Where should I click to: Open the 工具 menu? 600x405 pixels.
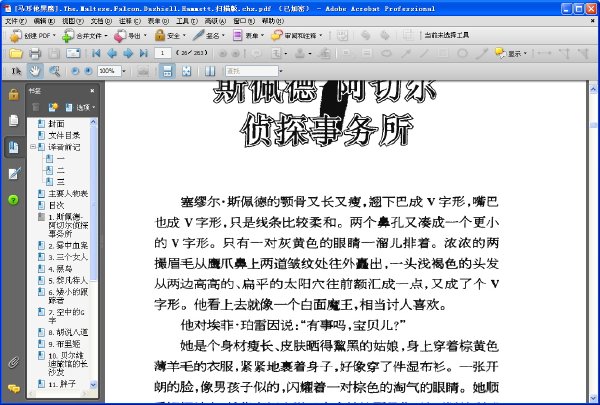click(187, 21)
